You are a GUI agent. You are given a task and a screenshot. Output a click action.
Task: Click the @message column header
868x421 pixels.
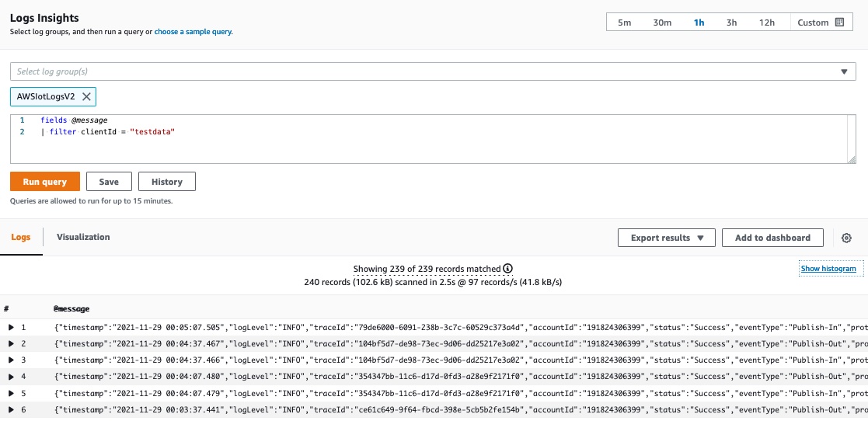coord(71,308)
